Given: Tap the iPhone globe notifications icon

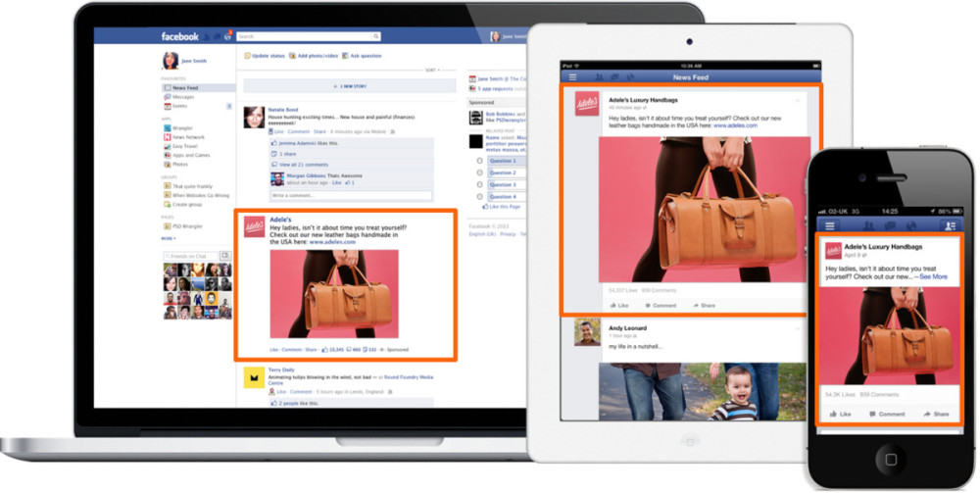Looking at the screenshot, I should click(910, 225).
